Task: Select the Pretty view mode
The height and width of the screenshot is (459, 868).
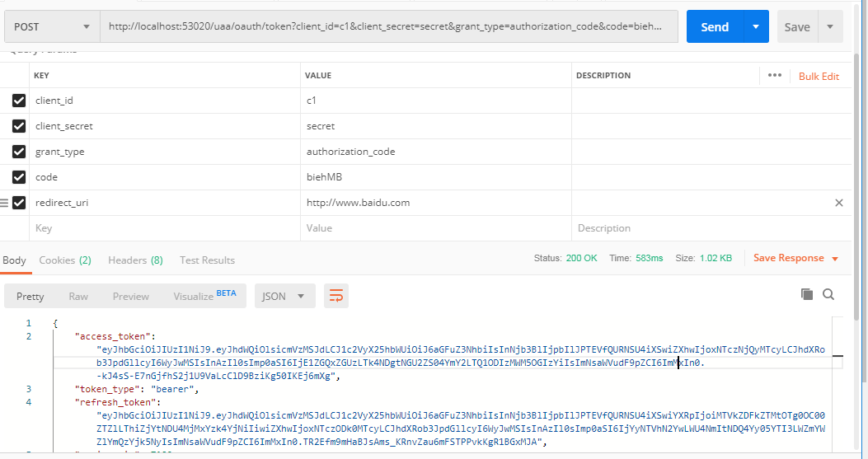Action: click(30, 296)
